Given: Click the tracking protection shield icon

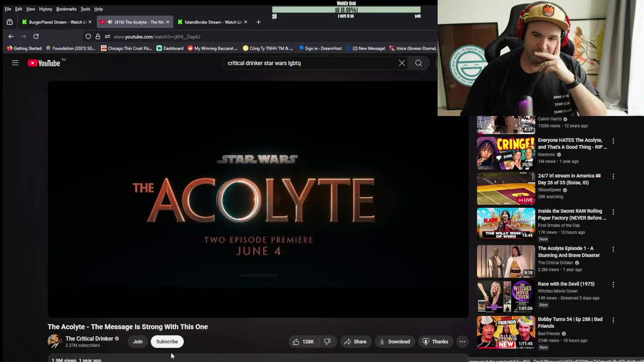Looking at the screenshot, I should 88,36.
